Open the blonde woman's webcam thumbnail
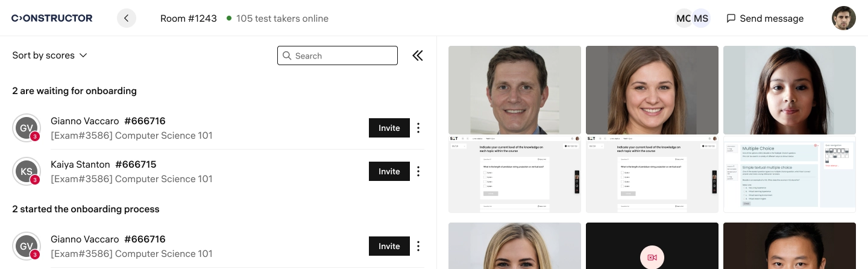 coord(515,246)
